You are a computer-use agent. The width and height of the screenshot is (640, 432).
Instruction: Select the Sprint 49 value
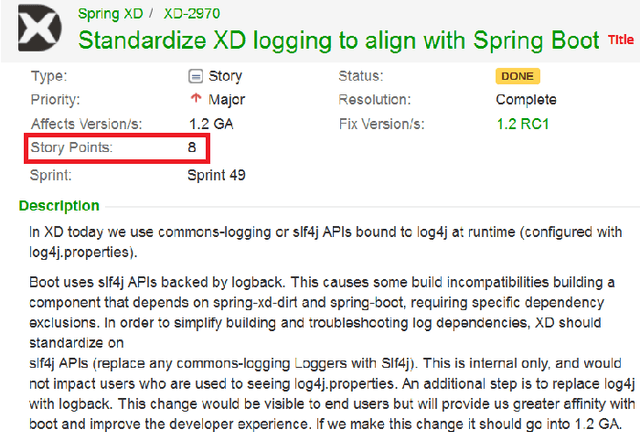pyautogui.click(x=216, y=175)
